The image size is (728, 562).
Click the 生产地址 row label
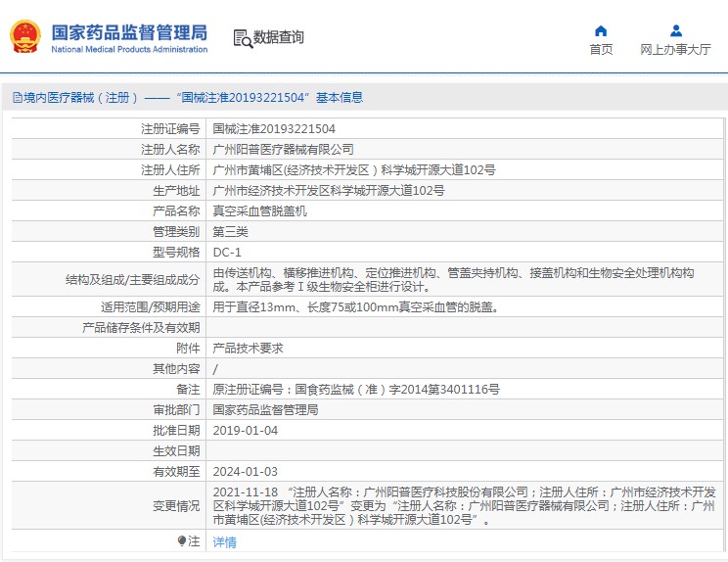tap(176, 190)
